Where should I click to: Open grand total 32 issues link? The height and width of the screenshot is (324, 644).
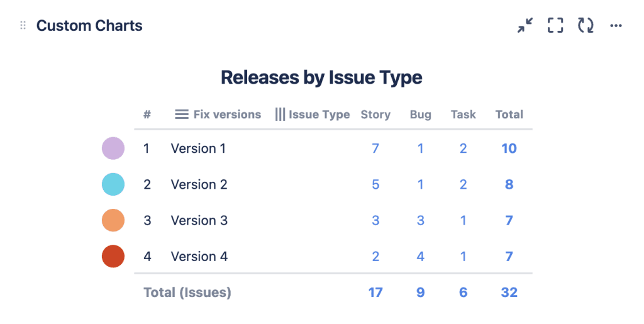tap(509, 293)
